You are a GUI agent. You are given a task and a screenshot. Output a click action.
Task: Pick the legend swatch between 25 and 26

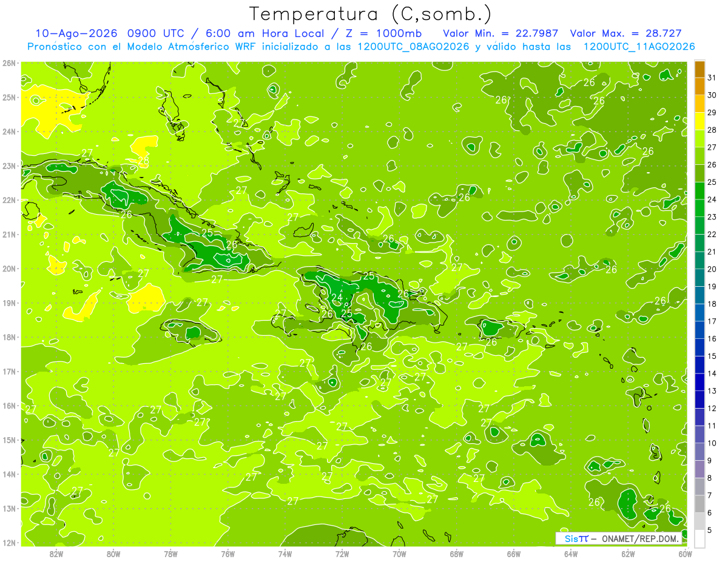click(x=699, y=173)
